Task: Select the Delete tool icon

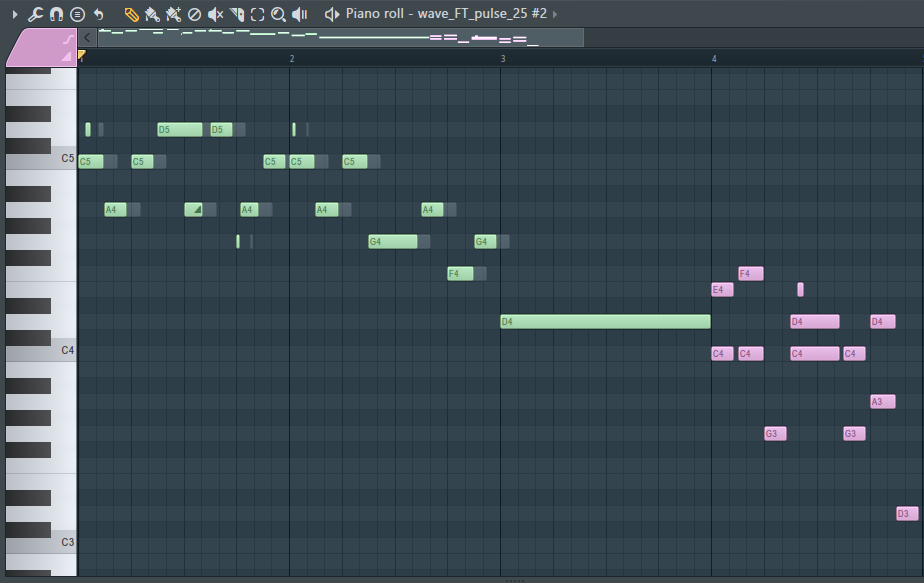Action: (x=194, y=14)
